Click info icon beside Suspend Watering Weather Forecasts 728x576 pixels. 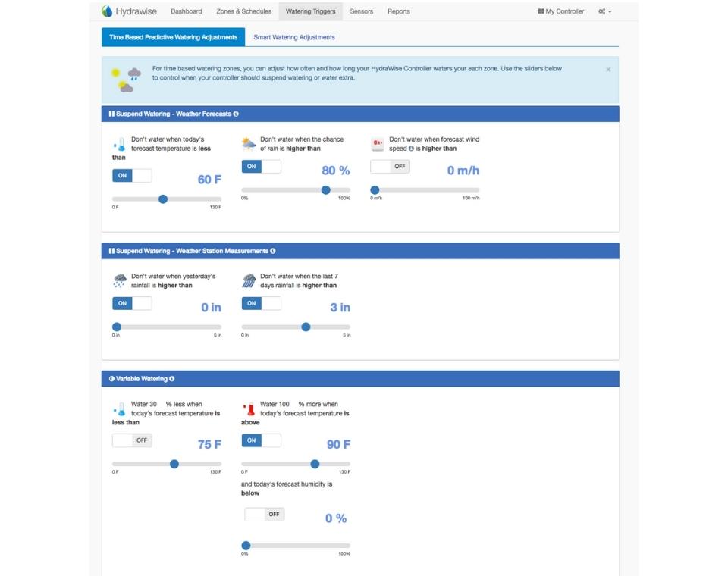tap(236, 114)
